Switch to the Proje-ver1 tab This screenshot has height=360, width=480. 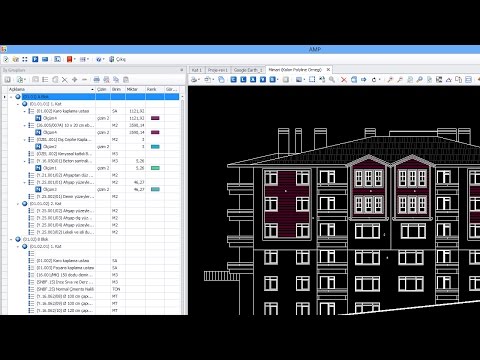pyautogui.click(x=217, y=70)
